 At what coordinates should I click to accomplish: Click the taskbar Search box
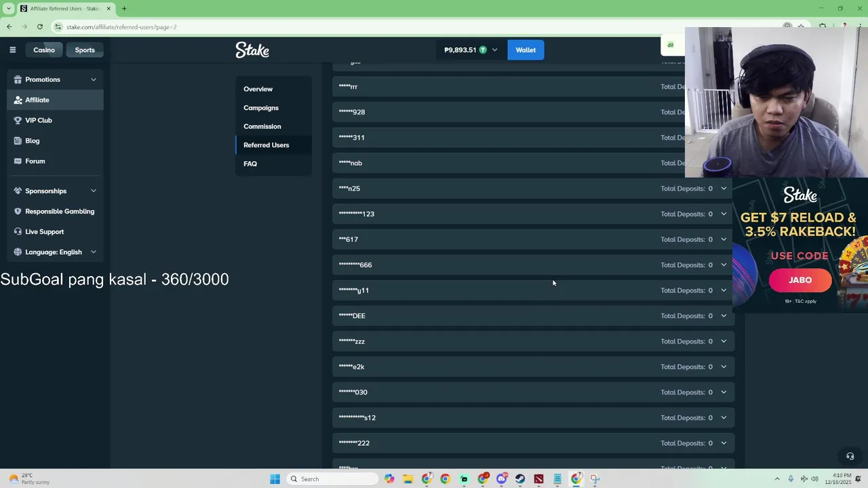tap(332, 479)
